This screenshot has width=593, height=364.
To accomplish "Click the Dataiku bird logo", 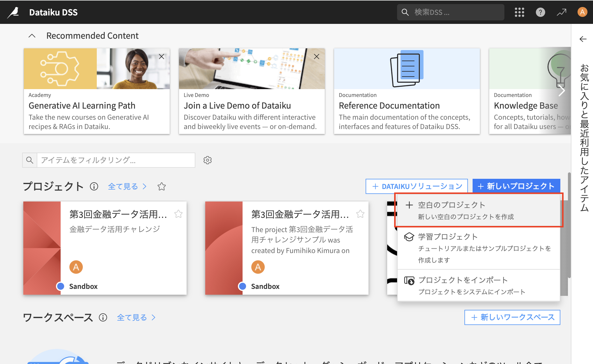I will click(13, 12).
